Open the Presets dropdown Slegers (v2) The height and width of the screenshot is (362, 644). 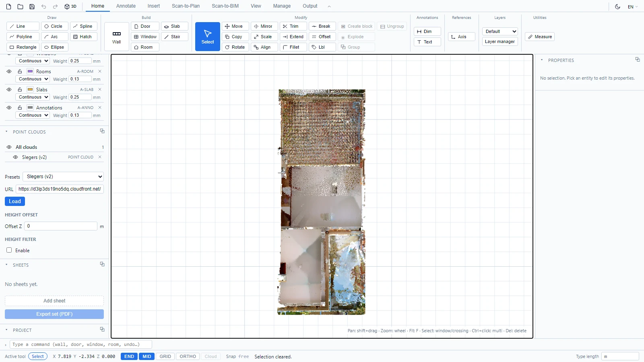[x=63, y=177]
